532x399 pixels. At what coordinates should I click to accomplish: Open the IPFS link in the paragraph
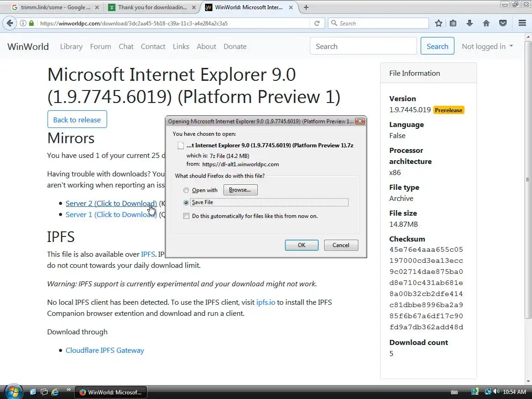click(148, 254)
